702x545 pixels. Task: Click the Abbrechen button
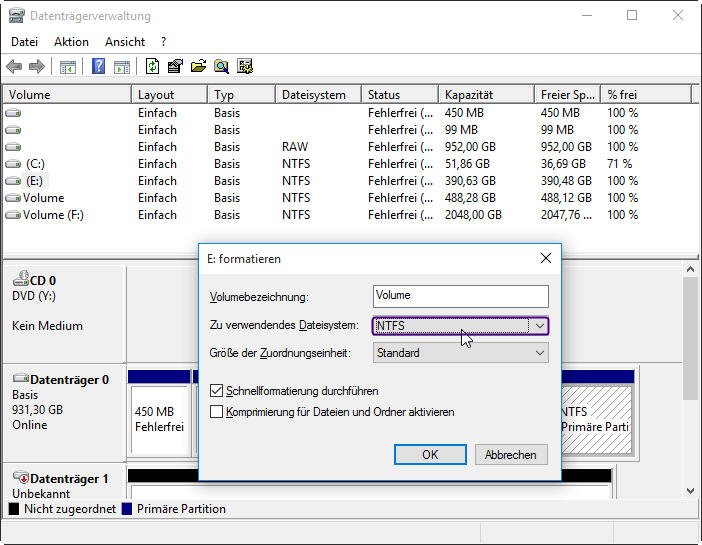(x=511, y=455)
